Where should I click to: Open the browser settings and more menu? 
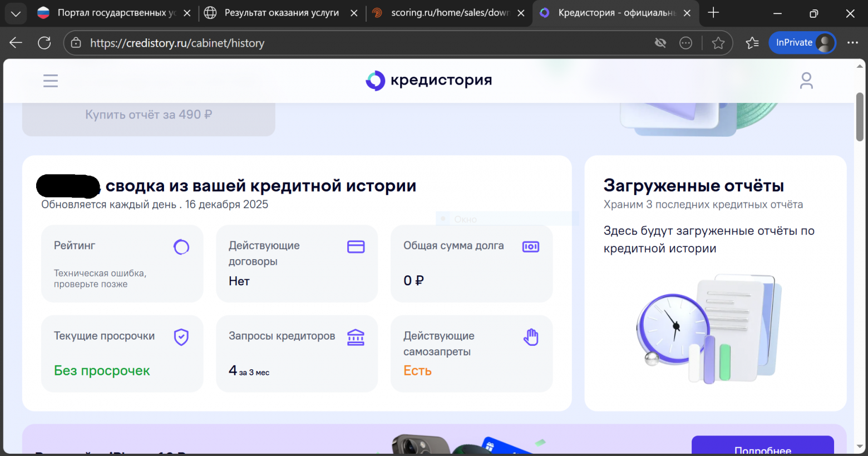[852, 42]
